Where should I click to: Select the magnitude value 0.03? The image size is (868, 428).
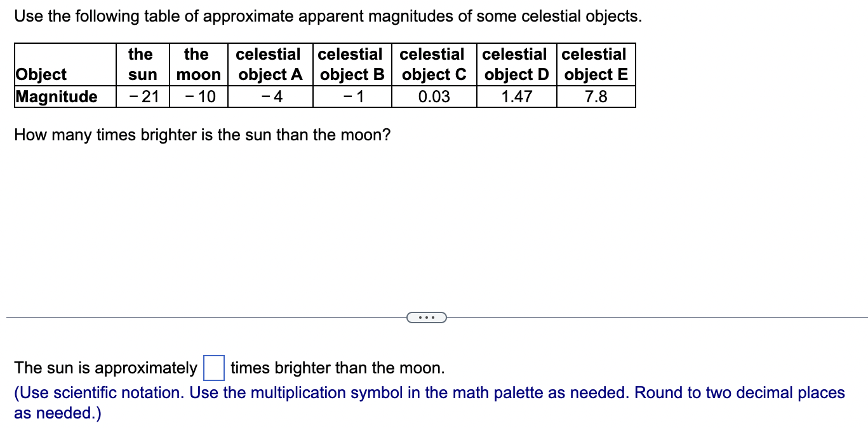pyautogui.click(x=433, y=96)
